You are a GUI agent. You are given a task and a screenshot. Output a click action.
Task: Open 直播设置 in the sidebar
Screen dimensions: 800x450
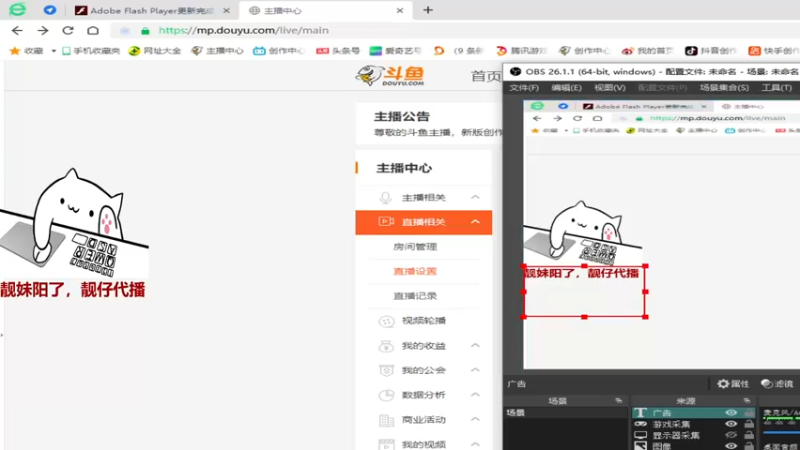point(415,271)
